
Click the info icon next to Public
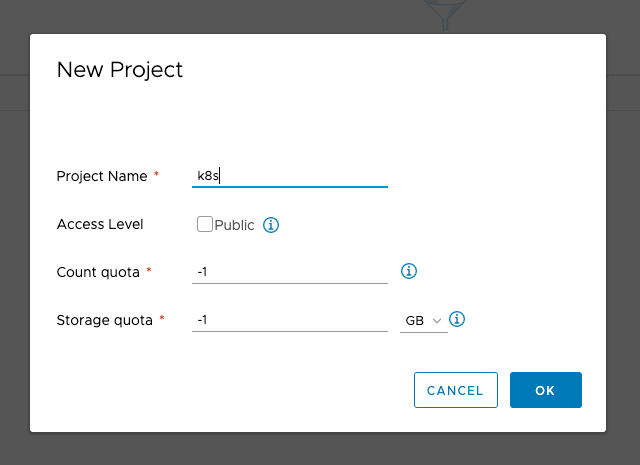[x=271, y=225]
